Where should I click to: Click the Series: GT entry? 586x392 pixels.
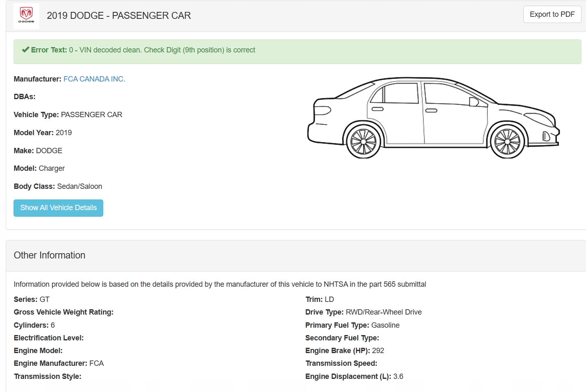tap(32, 299)
